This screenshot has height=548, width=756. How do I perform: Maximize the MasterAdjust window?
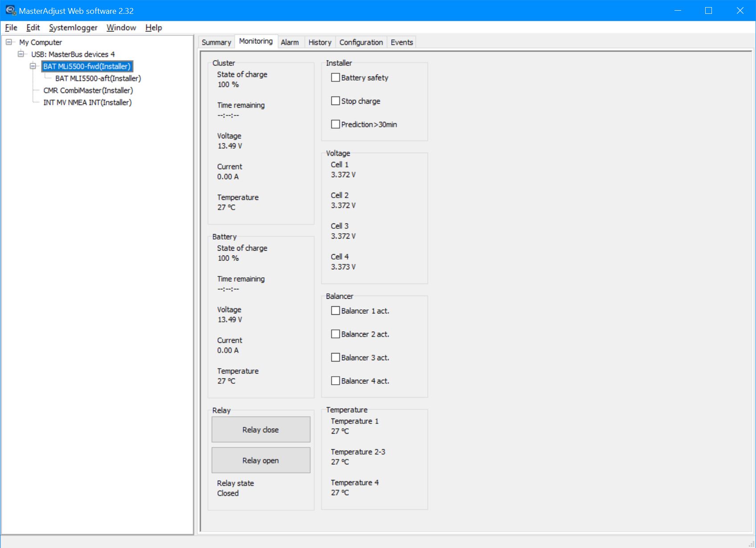click(709, 10)
